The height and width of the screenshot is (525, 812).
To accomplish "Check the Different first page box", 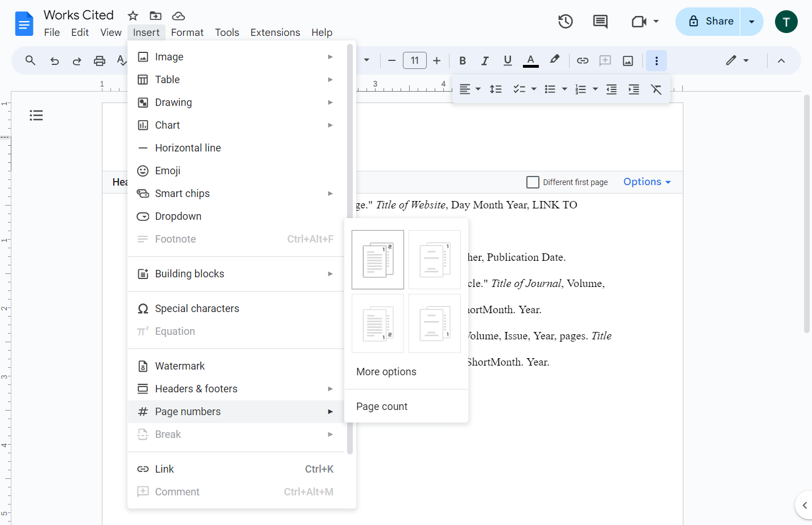I will (533, 182).
